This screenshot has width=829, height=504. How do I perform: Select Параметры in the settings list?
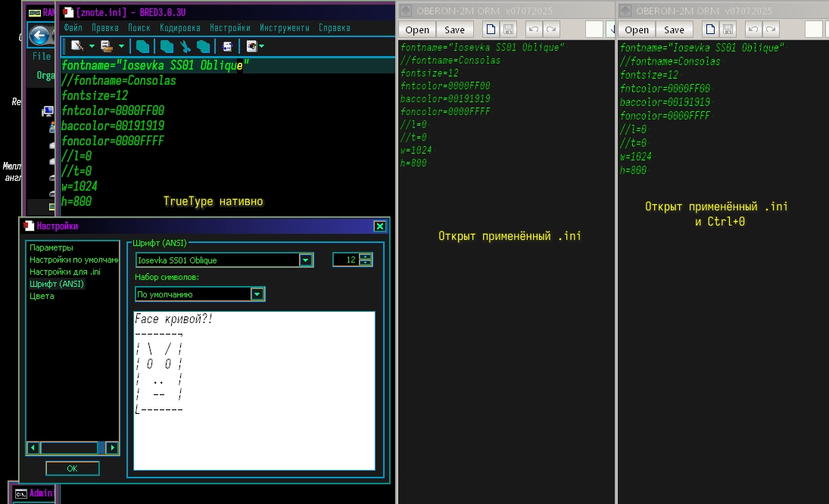pyautogui.click(x=51, y=247)
